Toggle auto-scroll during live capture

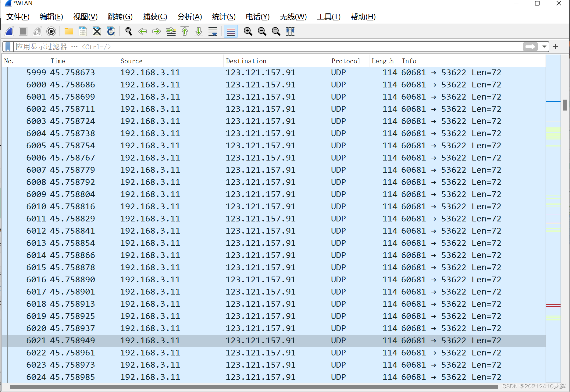point(213,31)
